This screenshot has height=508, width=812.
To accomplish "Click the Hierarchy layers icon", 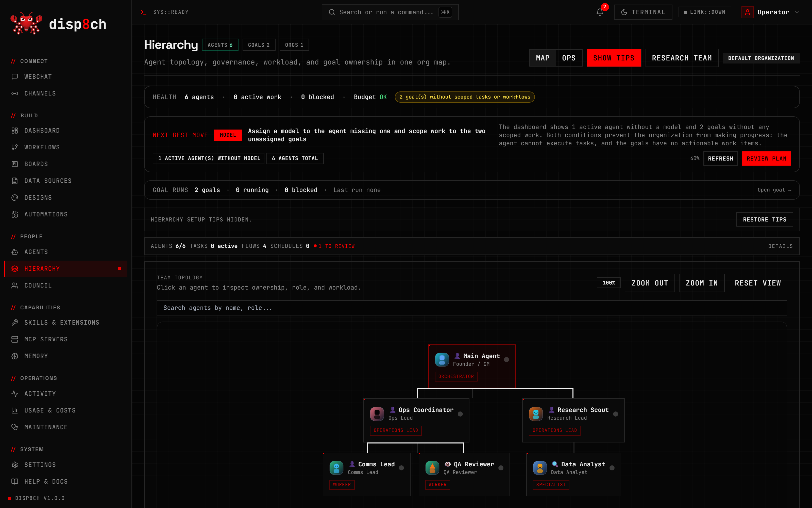I will tap(15, 269).
